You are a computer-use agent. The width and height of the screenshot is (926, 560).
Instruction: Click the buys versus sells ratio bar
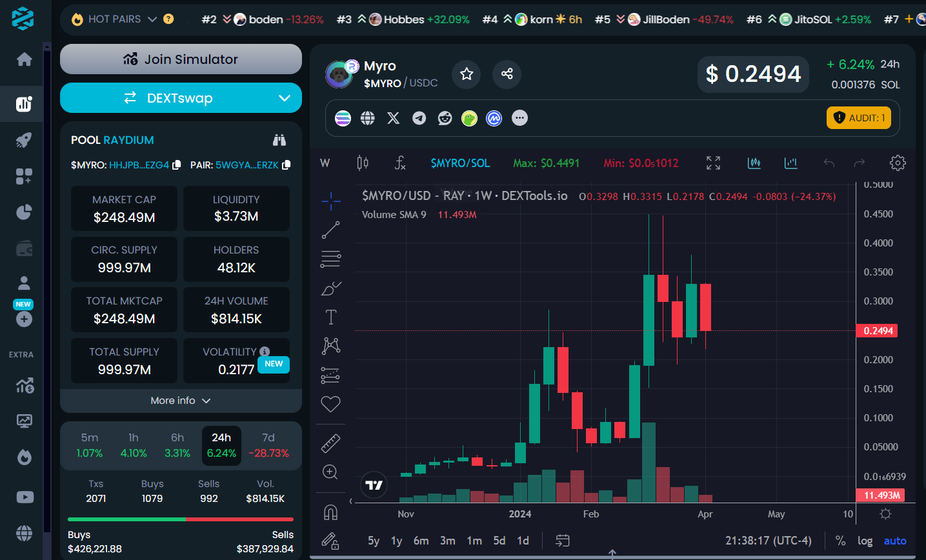181,519
